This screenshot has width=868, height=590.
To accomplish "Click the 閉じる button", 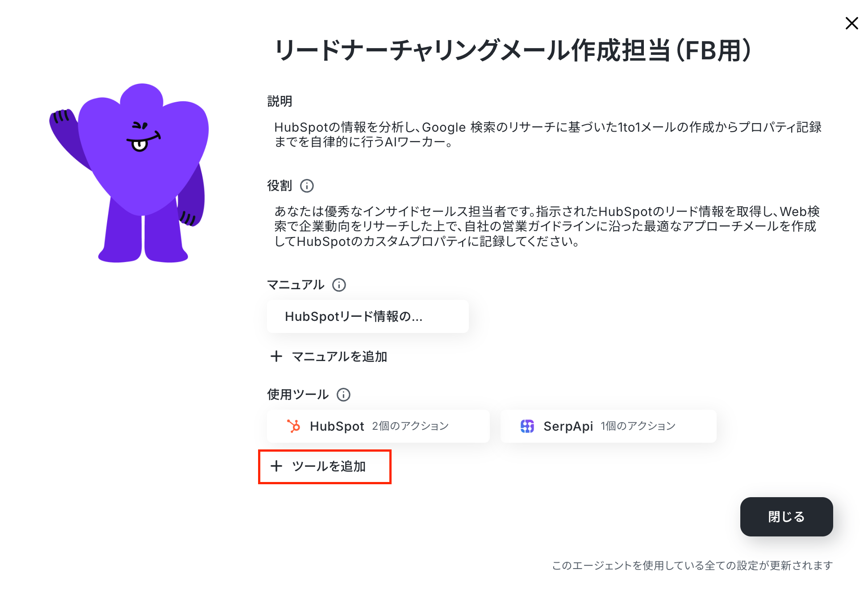I will [x=786, y=516].
